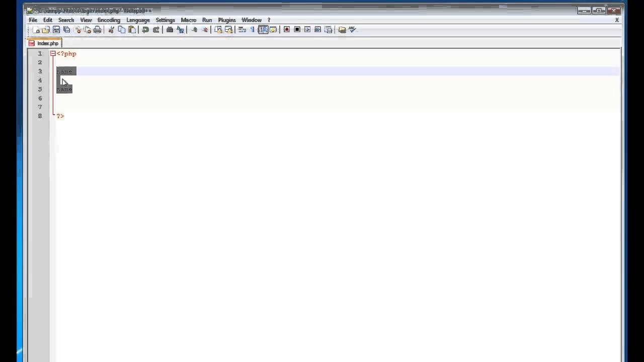644x362 pixels.
Task: Click the highlighted word on line 5
Action: [64, 89]
